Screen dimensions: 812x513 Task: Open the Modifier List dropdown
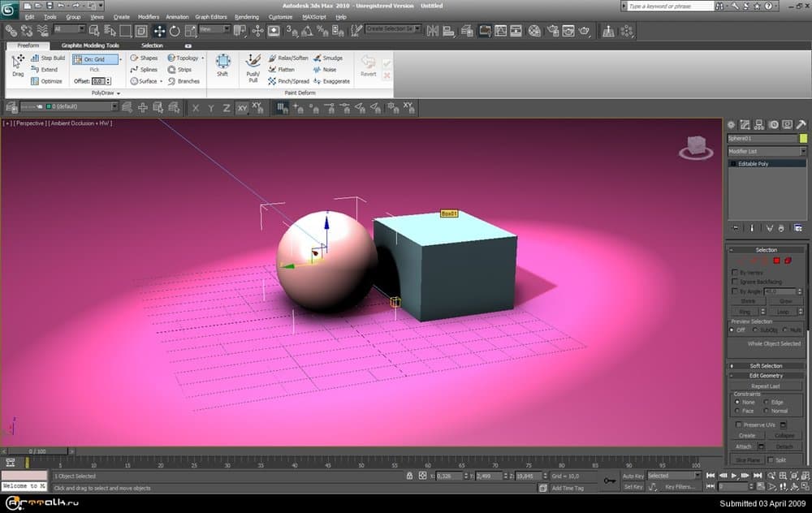(767, 152)
